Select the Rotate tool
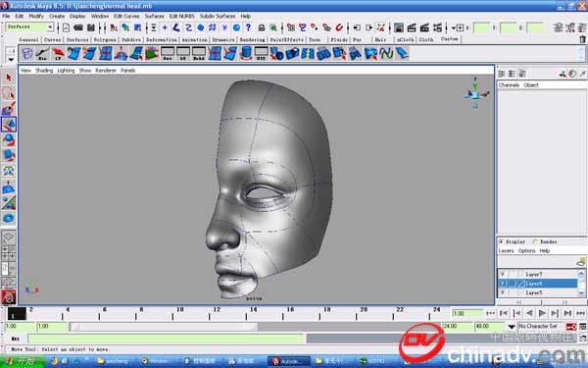This screenshot has height=368, width=588. coord(9,139)
